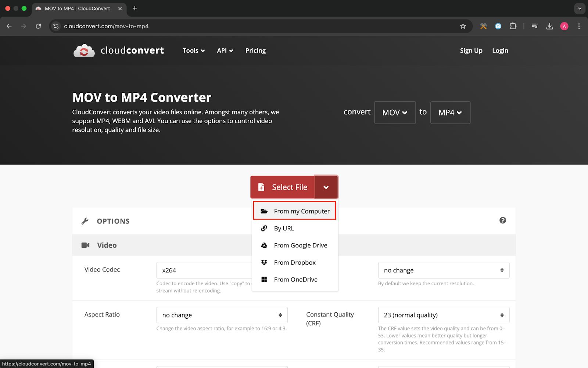
Task: Open the Constant Quality CRF dropdown
Action: coord(444,315)
